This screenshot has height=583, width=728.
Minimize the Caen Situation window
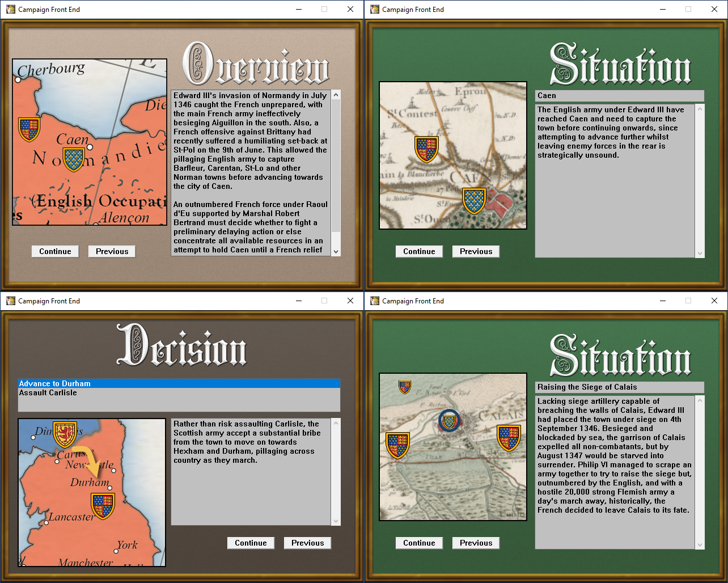[662, 9]
